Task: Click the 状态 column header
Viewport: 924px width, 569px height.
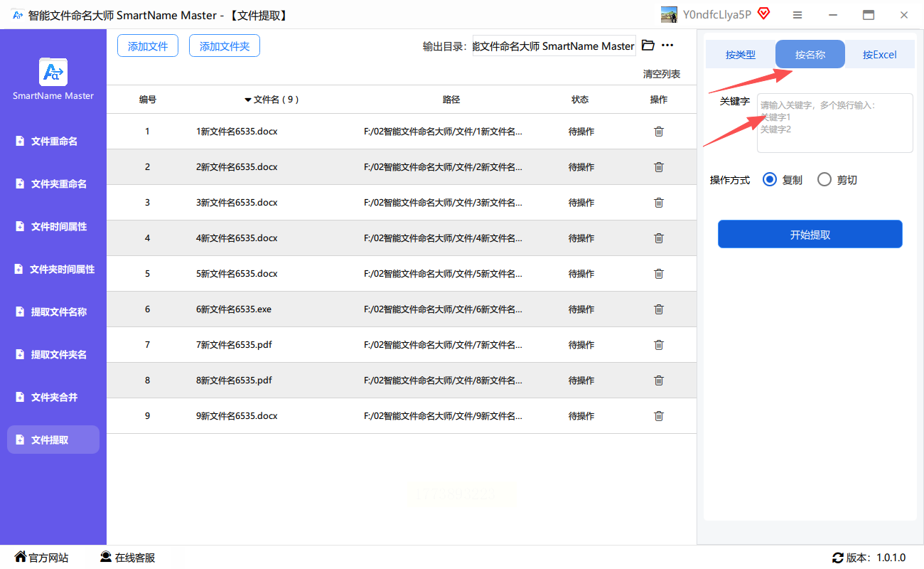Action: pos(580,100)
